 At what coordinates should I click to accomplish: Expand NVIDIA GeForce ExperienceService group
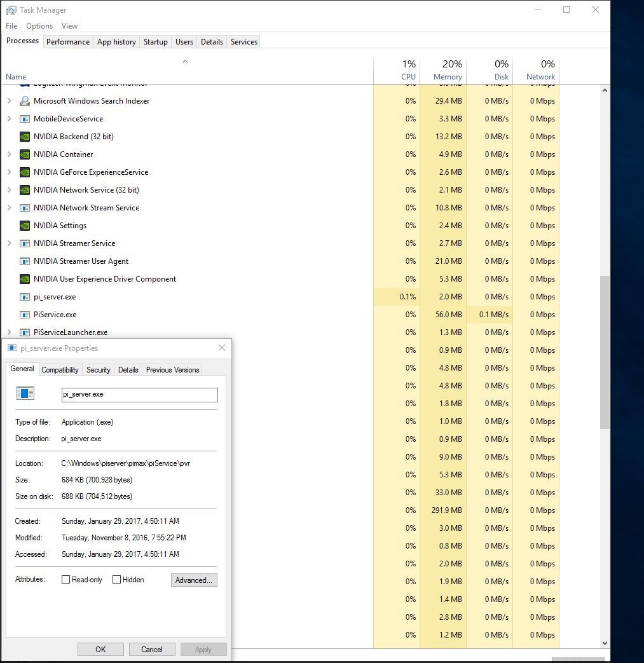[x=10, y=172]
